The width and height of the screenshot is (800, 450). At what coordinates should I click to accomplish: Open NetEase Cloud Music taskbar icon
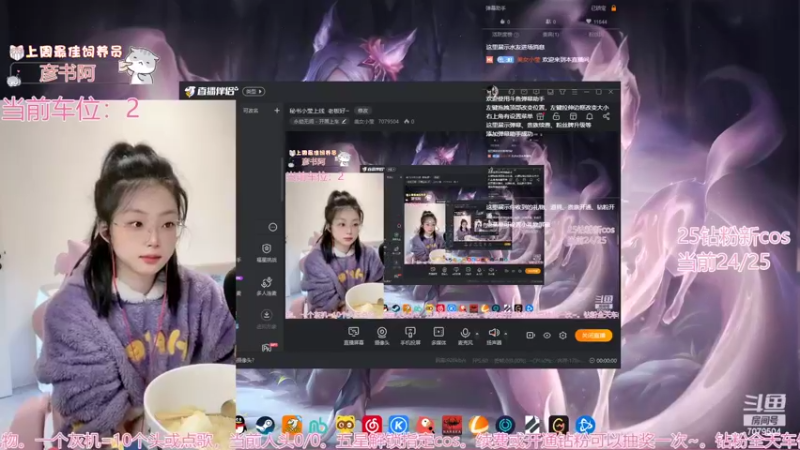372,424
